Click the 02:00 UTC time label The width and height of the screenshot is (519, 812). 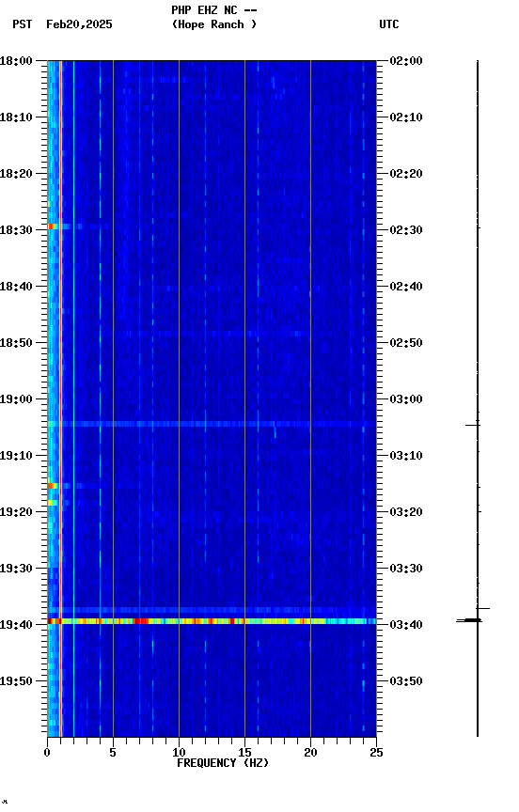coord(406,61)
